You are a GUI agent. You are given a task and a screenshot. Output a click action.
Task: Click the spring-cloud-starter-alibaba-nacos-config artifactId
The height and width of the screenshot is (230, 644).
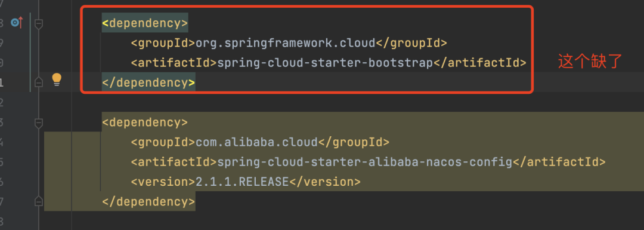(x=365, y=162)
